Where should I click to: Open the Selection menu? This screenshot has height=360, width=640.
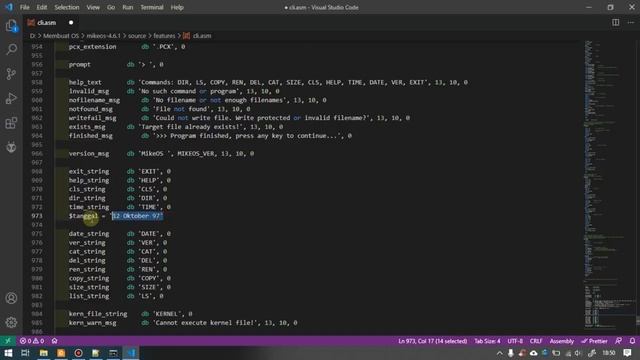coord(67,7)
